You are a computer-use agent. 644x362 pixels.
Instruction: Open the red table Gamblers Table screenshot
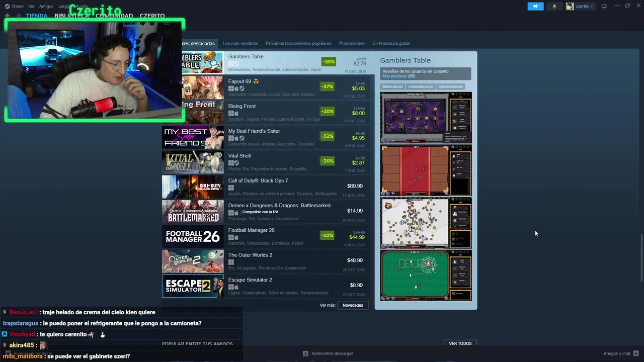(426, 170)
